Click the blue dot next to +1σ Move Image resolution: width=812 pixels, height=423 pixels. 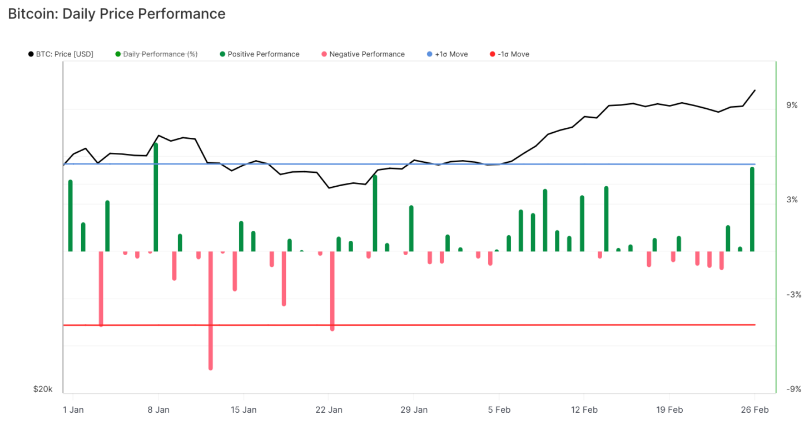pyautogui.click(x=429, y=54)
